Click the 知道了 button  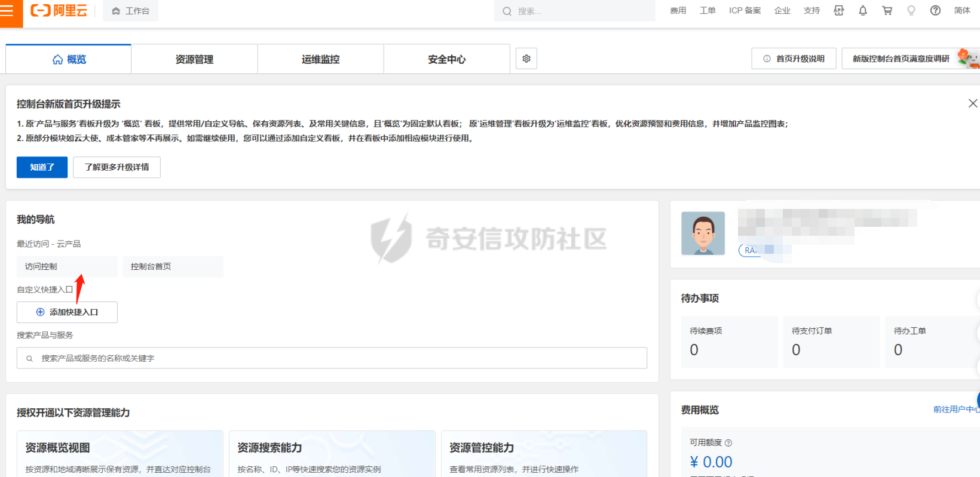(42, 167)
